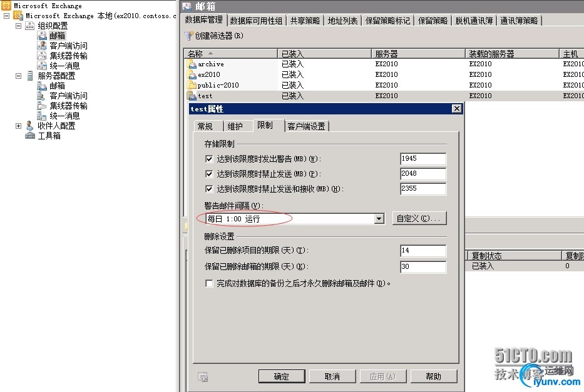
Task: Open the archive database entry
Action: pyautogui.click(x=210, y=64)
